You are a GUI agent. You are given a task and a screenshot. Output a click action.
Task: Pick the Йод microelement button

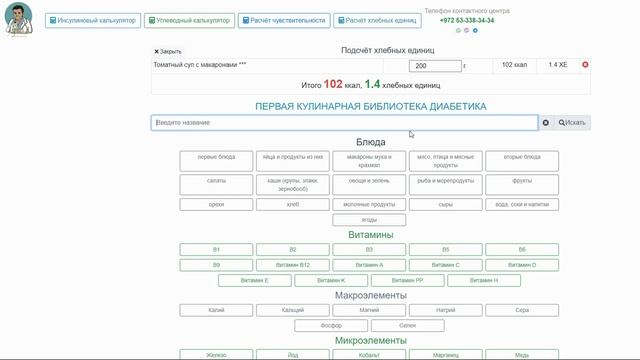pos(293,354)
